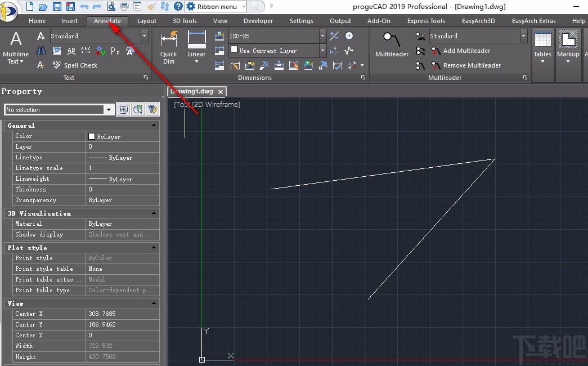The width and height of the screenshot is (588, 366).
Task: Click the Save As icon
Action: point(70,6)
